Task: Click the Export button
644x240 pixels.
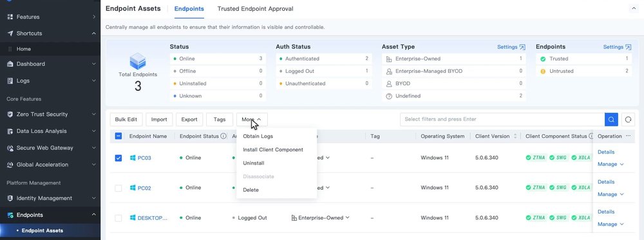Action: (189, 119)
